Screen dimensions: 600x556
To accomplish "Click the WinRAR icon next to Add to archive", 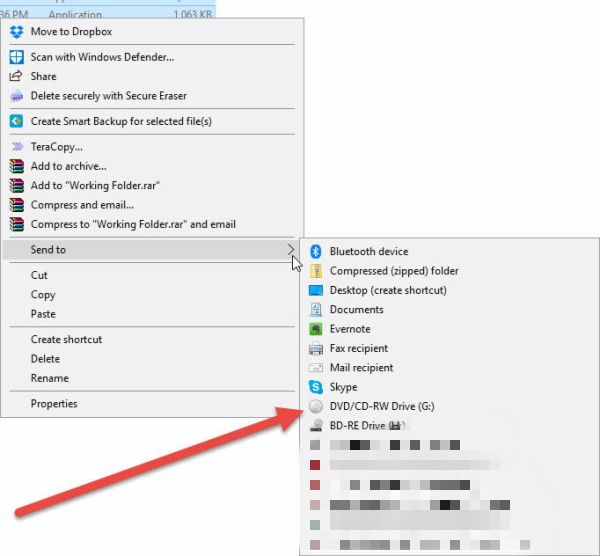I will pos(16,166).
